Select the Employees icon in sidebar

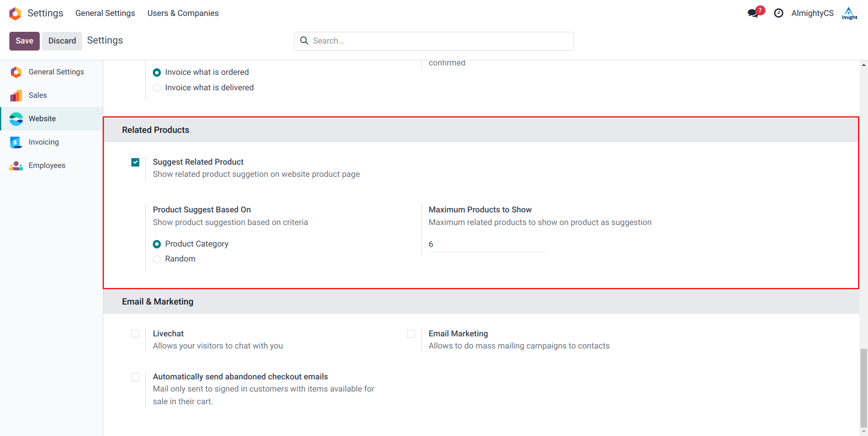coord(16,166)
